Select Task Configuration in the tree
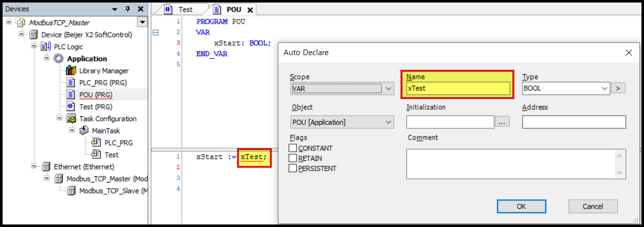 click(x=108, y=119)
